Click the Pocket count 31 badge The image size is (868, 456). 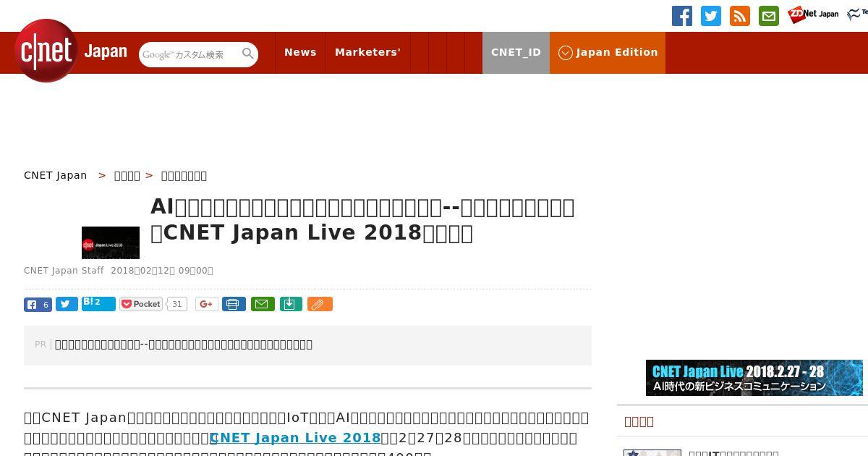176,304
